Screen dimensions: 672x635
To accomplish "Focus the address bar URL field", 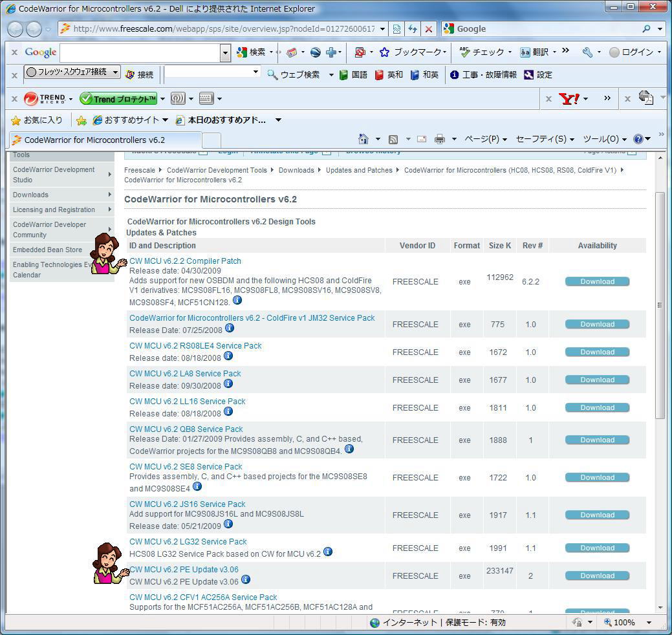I will tap(224, 29).
